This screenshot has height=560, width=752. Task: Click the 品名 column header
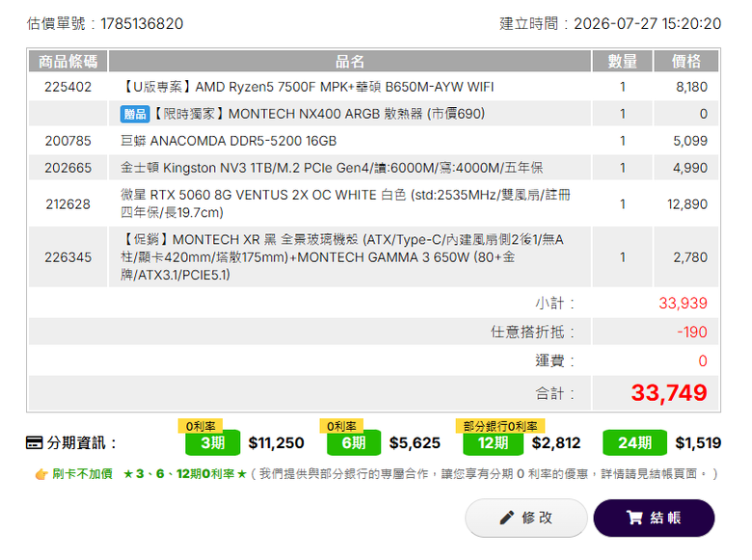coord(350,62)
